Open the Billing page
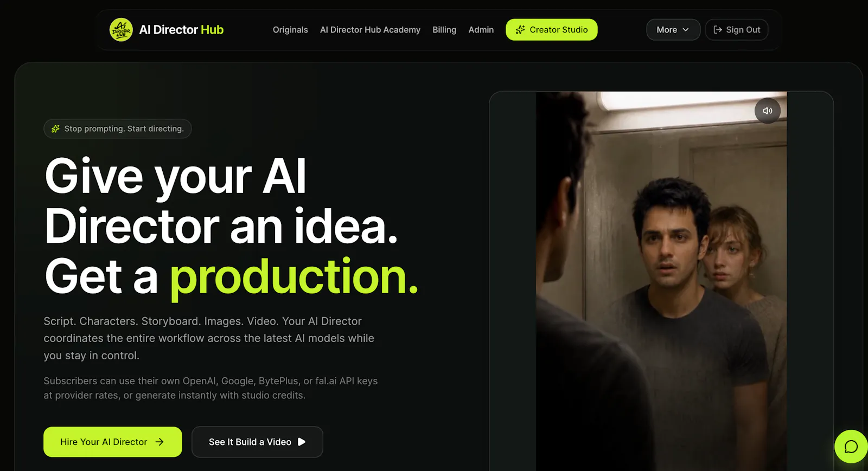The height and width of the screenshot is (471, 868). point(444,30)
